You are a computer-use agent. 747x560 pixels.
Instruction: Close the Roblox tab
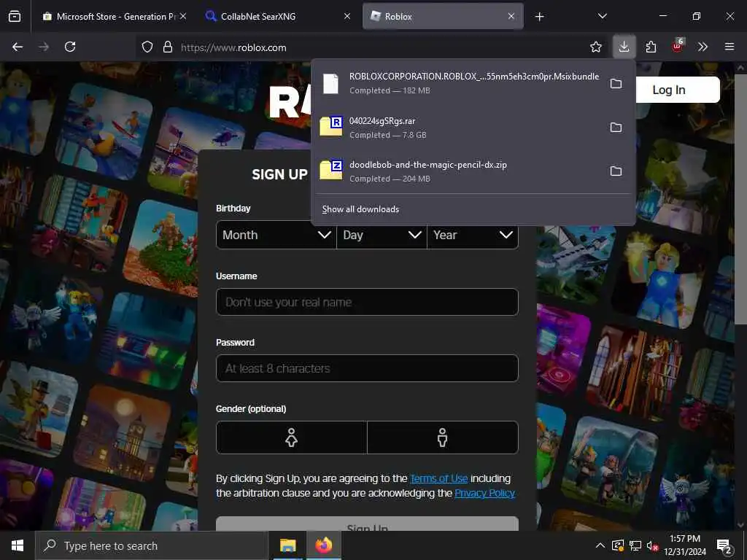(511, 16)
